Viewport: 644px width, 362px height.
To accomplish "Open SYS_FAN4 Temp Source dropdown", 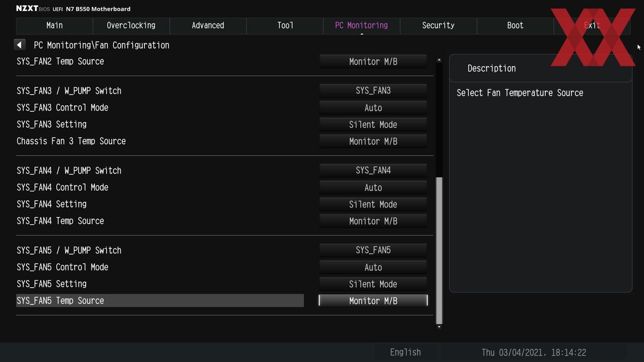I will point(373,221).
